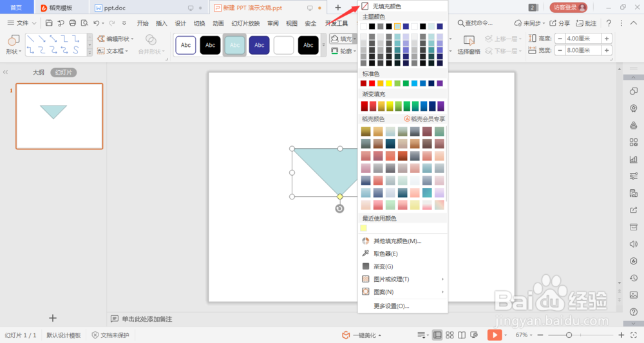
Task: Switch to the 大纲 outline tab
Action: pos(38,72)
